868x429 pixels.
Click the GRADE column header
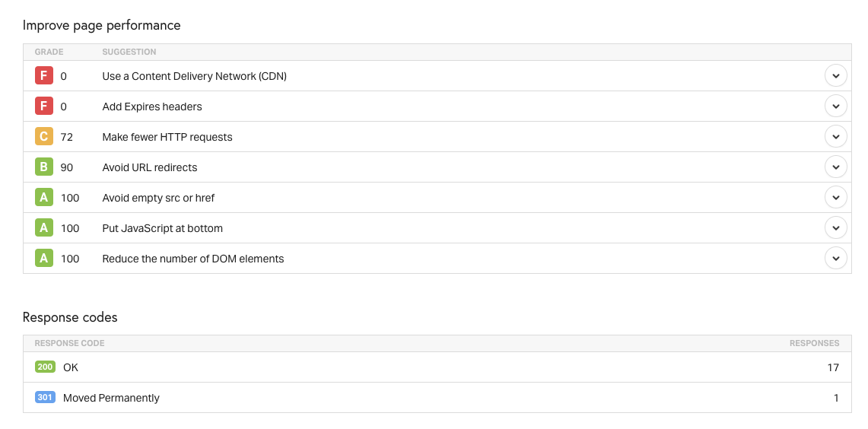pyautogui.click(x=49, y=52)
